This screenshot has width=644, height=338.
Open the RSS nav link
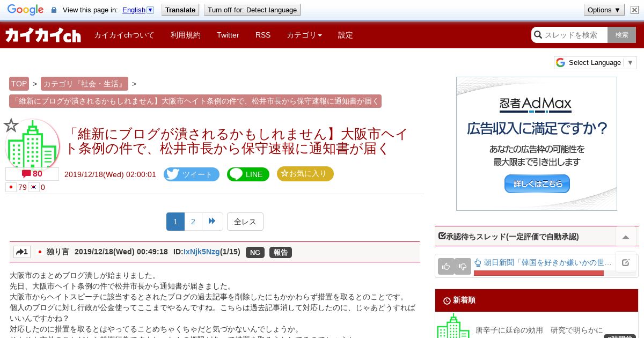[x=263, y=35]
